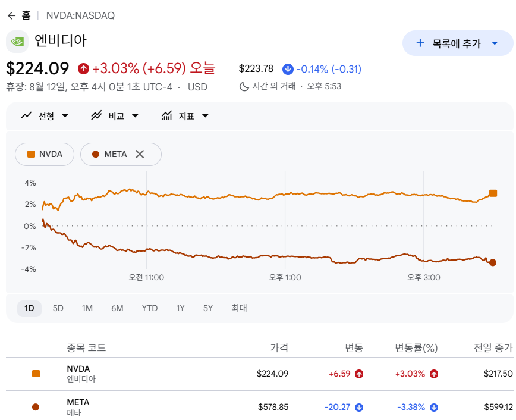Click the orange NVDA endpoint marker on chart

coord(493,193)
